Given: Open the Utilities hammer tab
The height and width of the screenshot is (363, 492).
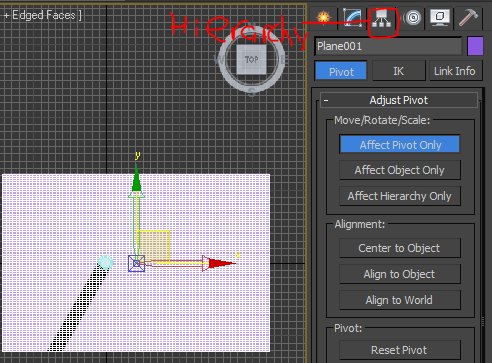Looking at the screenshot, I should [x=468, y=17].
